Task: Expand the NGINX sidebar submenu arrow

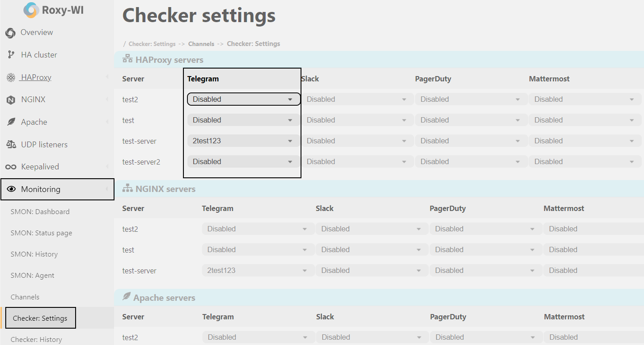Action: click(107, 100)
